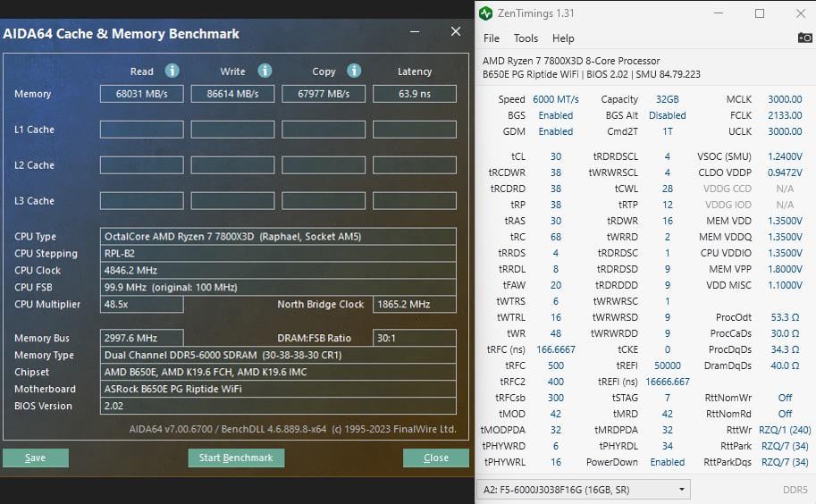
Task: Click the BGS Alt value Disabled
Action: coord(667,115)
